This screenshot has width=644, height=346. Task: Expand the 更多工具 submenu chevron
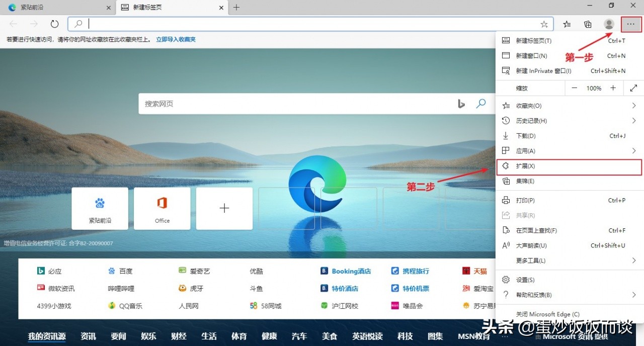click(633, 261)
